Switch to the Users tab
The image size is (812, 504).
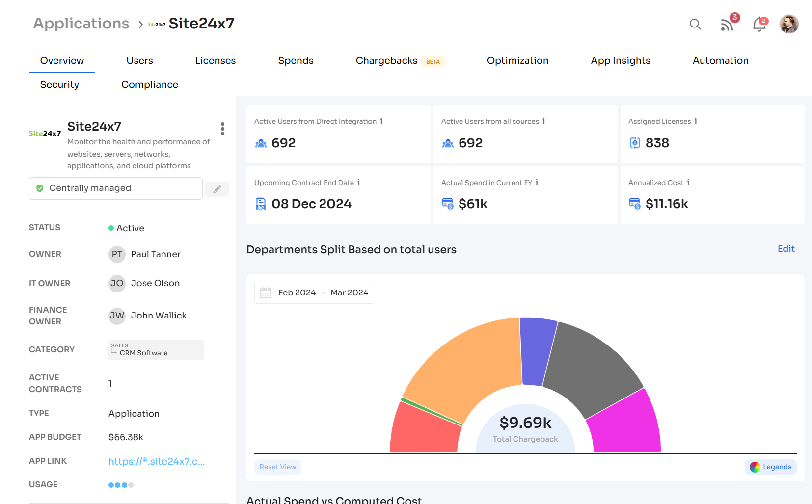coord(139,60)
